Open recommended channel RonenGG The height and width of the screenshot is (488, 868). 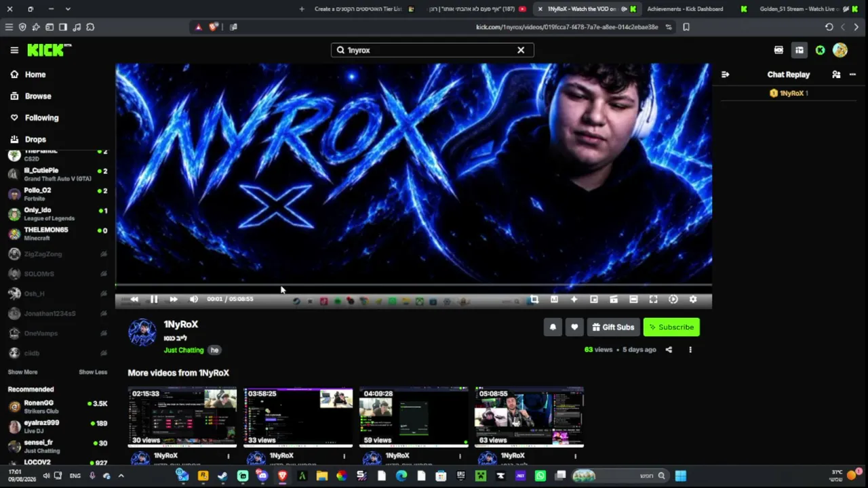click(58, 407)
